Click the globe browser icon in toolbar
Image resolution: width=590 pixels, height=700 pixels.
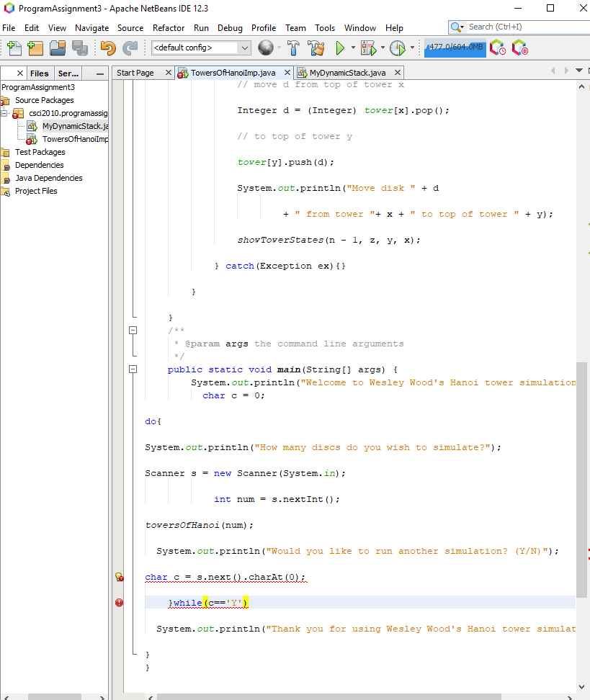(x=266, y=48)
